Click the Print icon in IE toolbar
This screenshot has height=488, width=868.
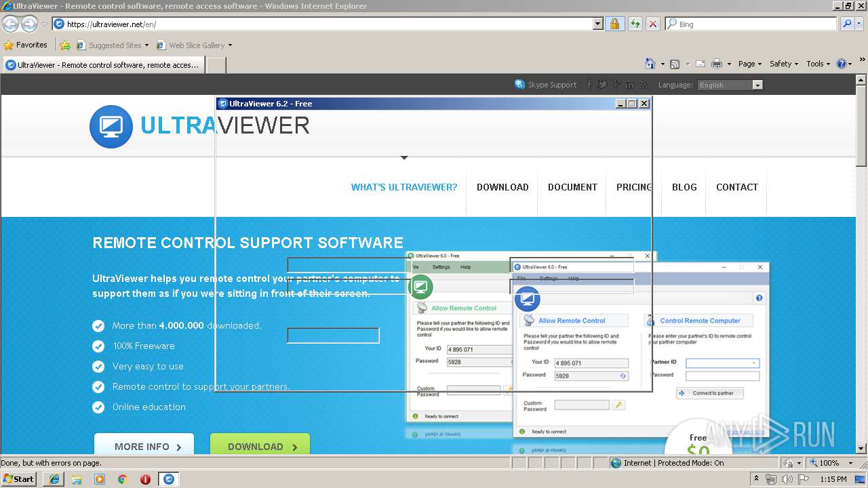click(717, 64)
